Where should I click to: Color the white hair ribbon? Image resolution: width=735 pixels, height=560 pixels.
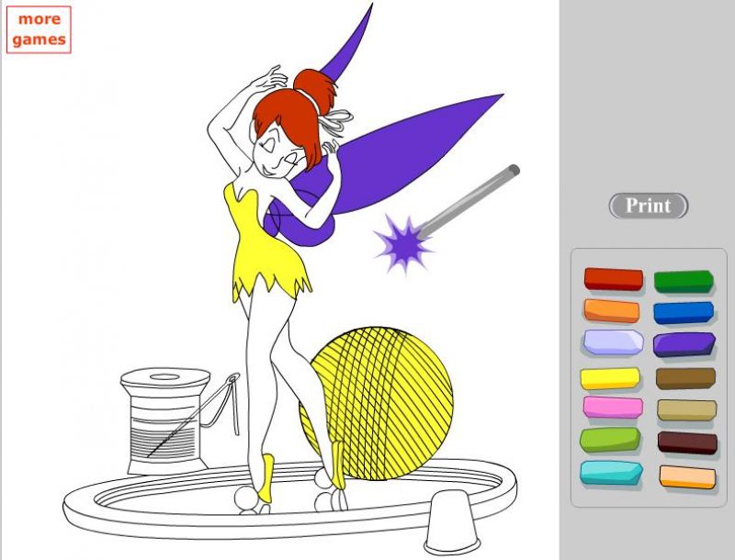click(337, 121)
